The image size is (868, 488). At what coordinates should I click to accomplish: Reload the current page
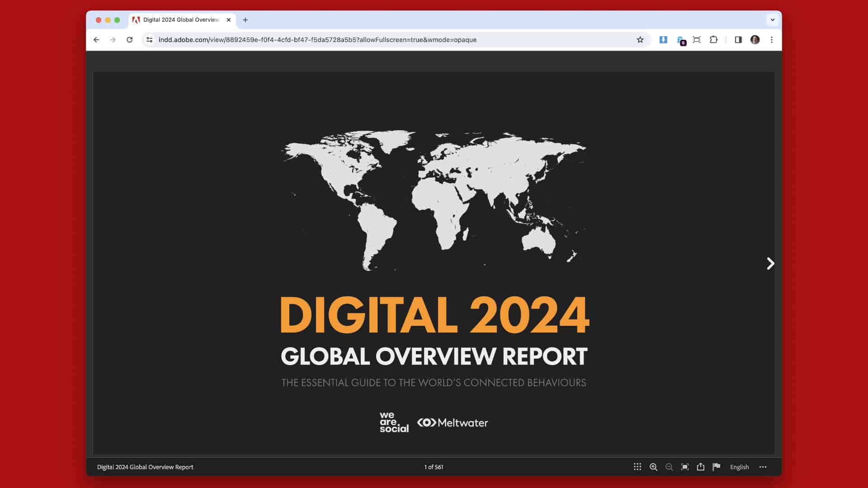(130, 40)
